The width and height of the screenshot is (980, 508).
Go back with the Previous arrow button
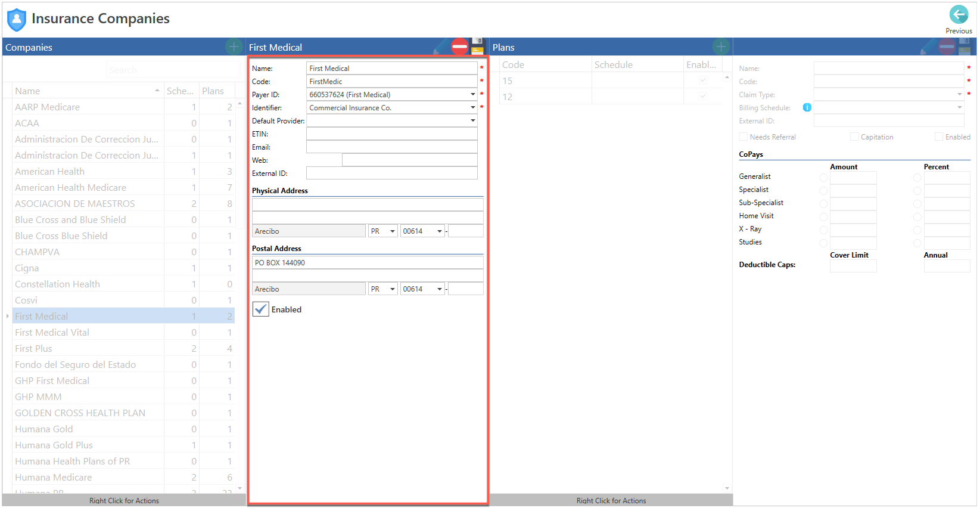click(959, 14)
